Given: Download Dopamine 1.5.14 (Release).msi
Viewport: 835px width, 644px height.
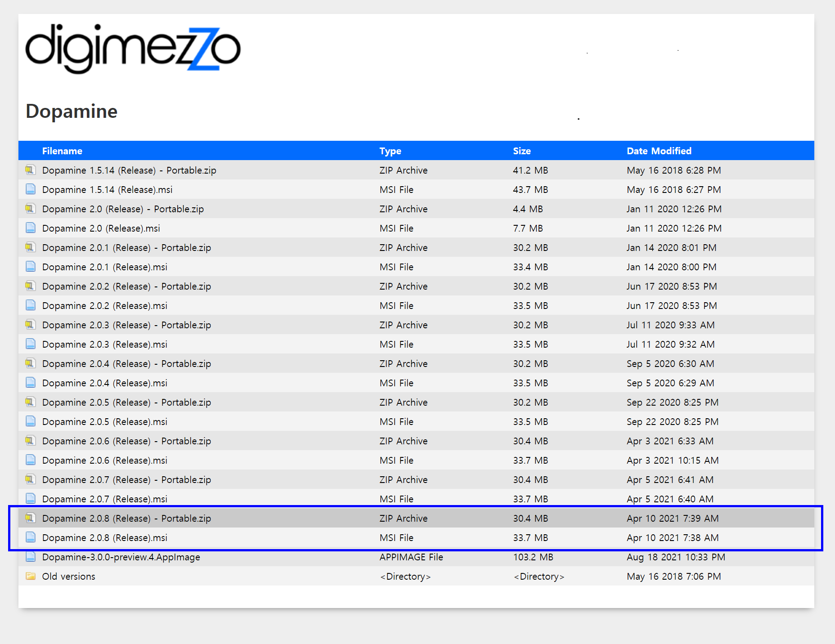Looking at the screenshot, I should [x=107, y=190].
